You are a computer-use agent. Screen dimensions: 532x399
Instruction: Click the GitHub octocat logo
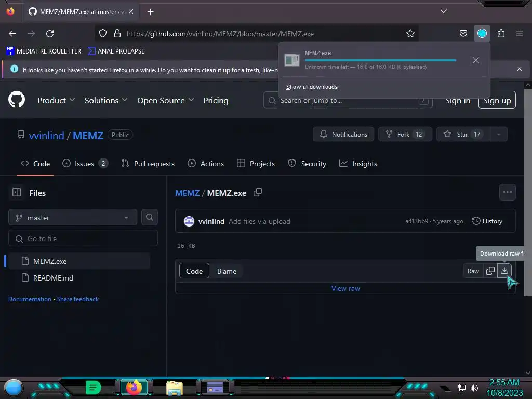17,99
